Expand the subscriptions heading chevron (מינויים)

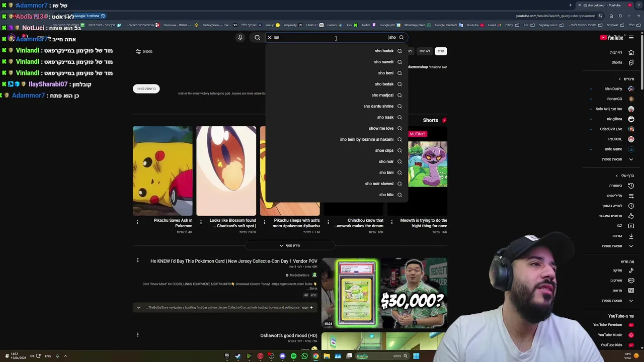[x=620, y=79]
